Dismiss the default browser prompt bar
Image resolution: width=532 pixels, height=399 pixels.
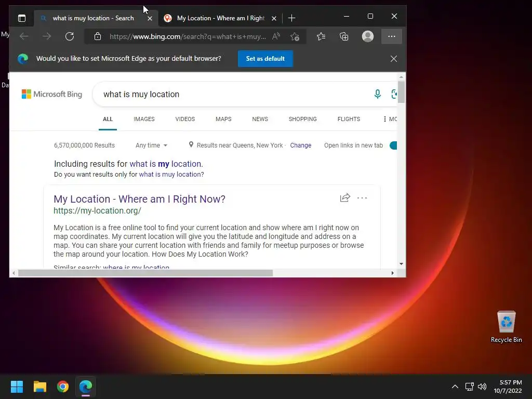click(x=394, y=59)
